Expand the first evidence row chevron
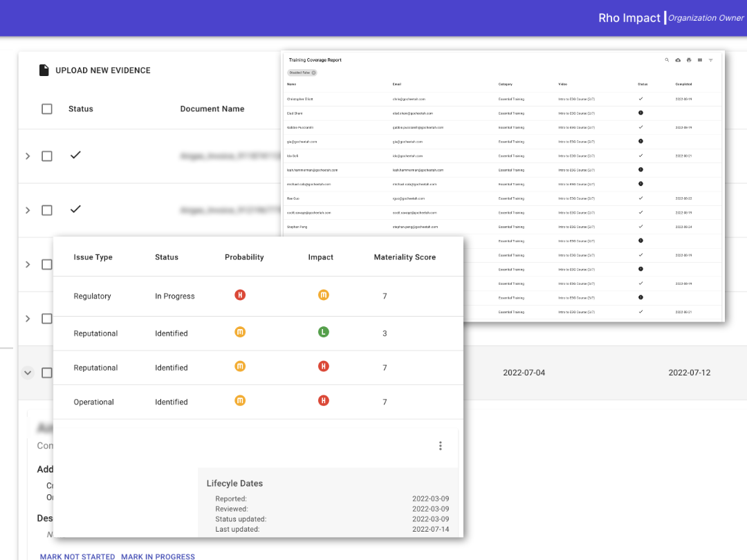747x560 pixels. (28, 156)
